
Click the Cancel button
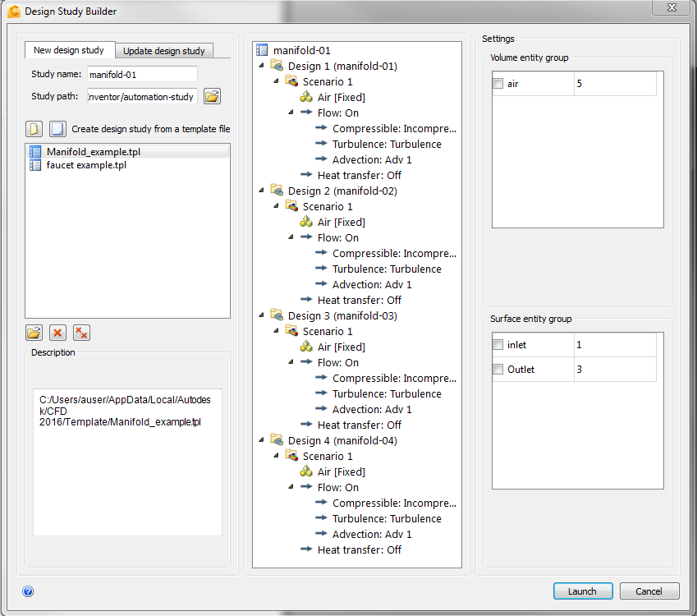649,591
